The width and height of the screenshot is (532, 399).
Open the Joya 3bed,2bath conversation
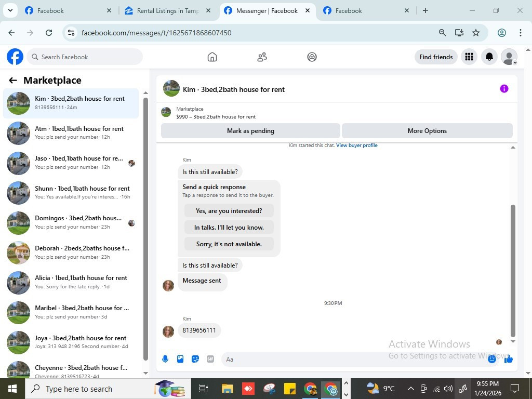coord(71,342)
